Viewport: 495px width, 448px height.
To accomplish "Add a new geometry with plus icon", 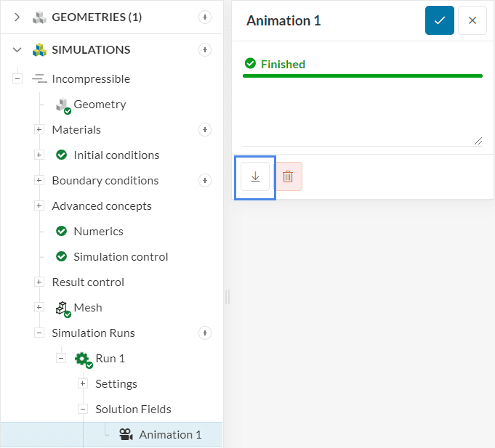I will [x=205, y=17].
